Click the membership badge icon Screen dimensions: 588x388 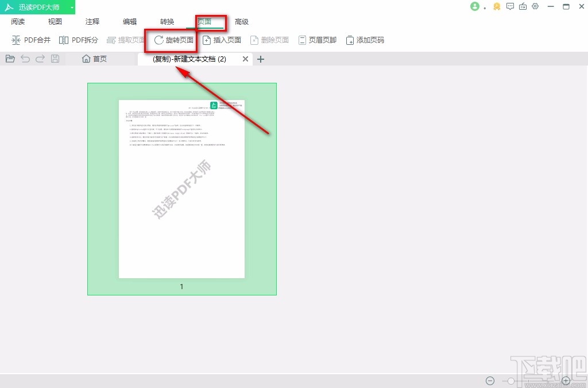point(497,6)
